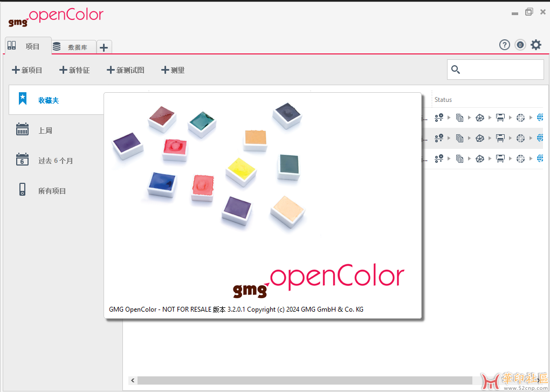Add a new tab with plus button
Viewport: 550px width, 392px height.
point(104,47)
